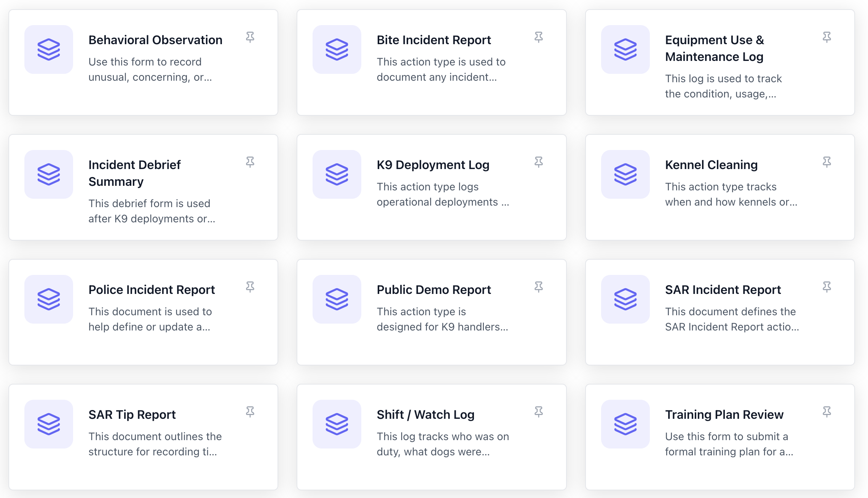
Task: Click the Shift / Watch Log layers icon
Action: [337, 424]
